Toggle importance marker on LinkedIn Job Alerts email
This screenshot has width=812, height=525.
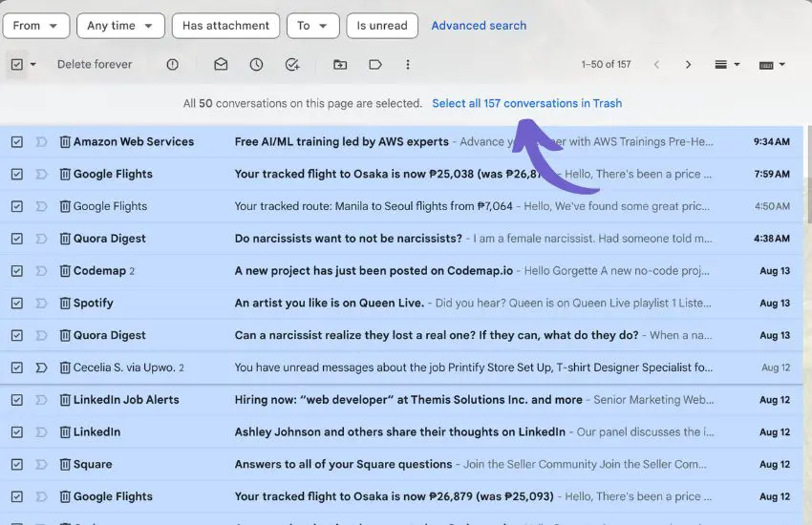(x=41, y=400)
